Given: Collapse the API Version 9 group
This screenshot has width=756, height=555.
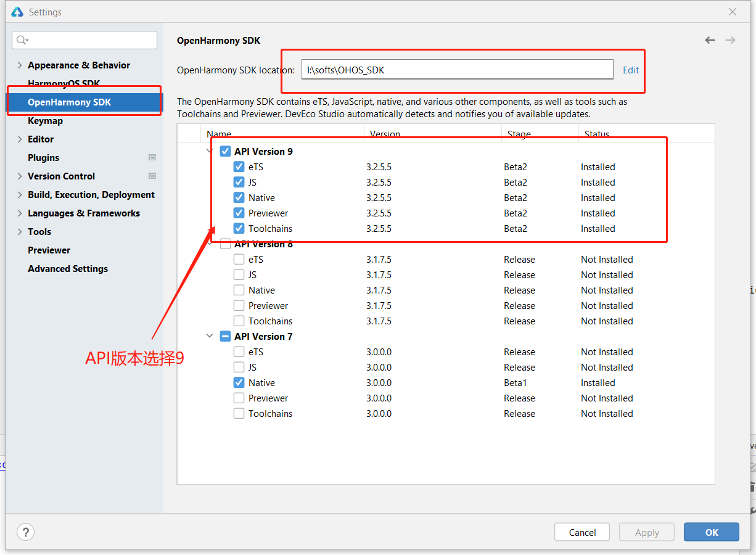Looking at the screenshot, I should [210, 152].
